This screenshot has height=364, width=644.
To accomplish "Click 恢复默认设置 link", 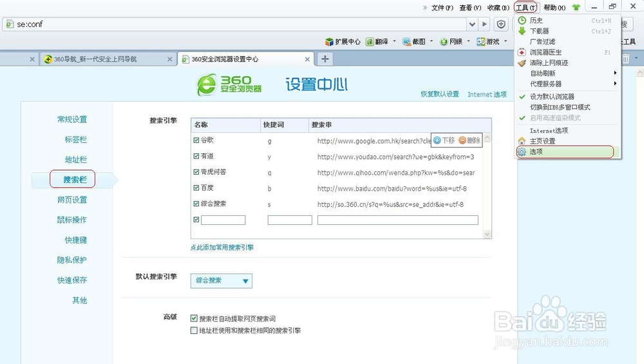I will point(439,94).
